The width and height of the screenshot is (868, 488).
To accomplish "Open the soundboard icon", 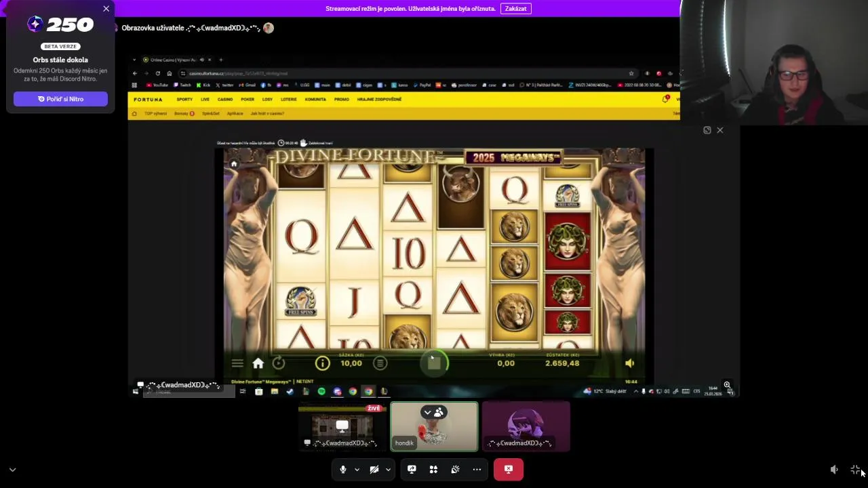I will pos(455,469).
